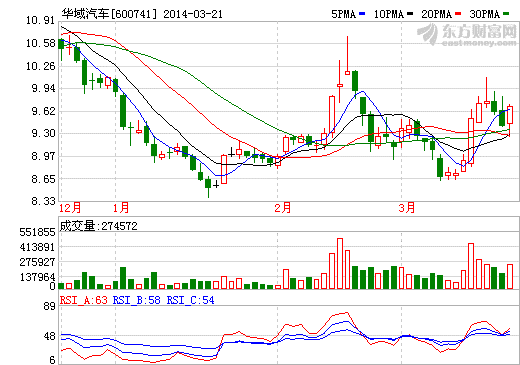This screenshot has width=520, height=365.
Task: Click the 5PMA blue legend swatch
Action: coord(362,14)
